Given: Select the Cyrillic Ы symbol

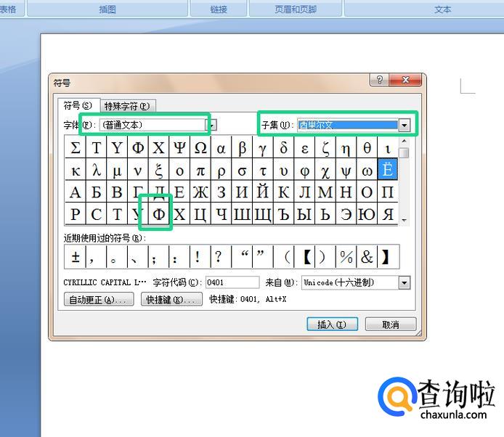Looking at the screenshot, I should tap(305, 213).
